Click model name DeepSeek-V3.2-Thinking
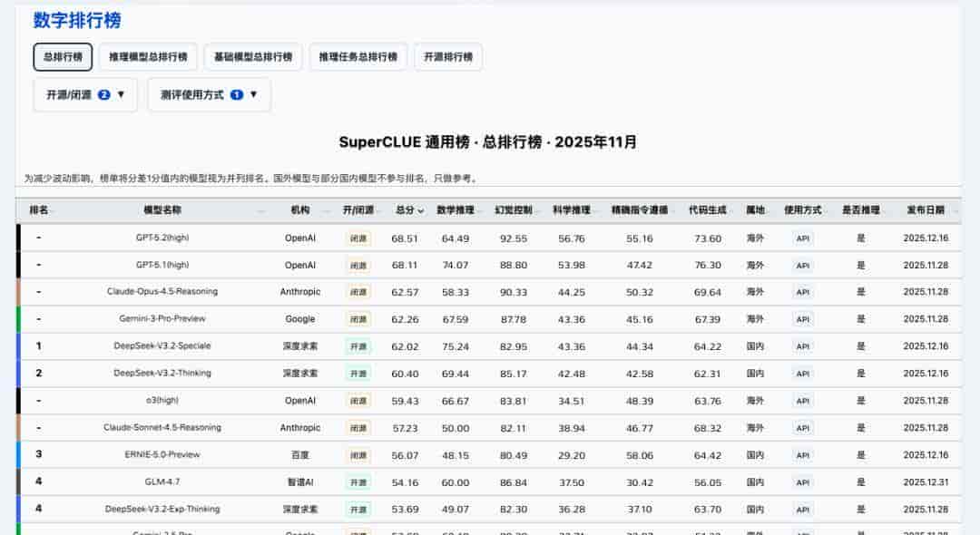This screenshot has height=535, width=980. point(162,374)
